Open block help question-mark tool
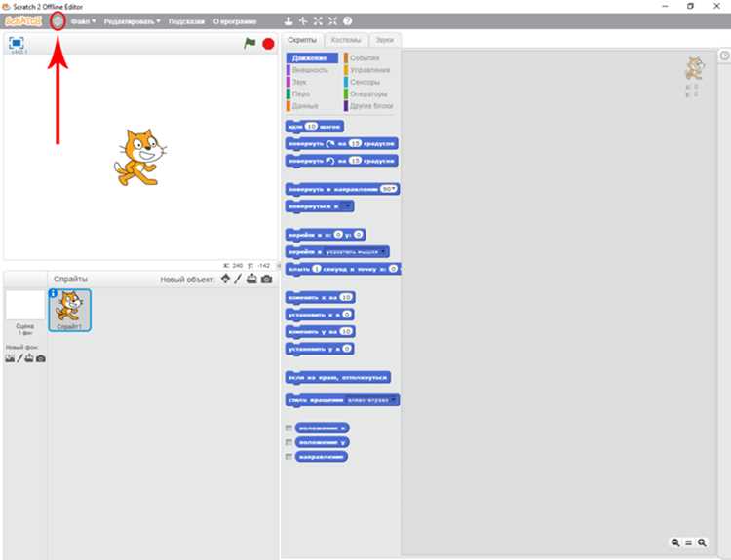This screenshot has width=731, height=560. tap(347, 21)
